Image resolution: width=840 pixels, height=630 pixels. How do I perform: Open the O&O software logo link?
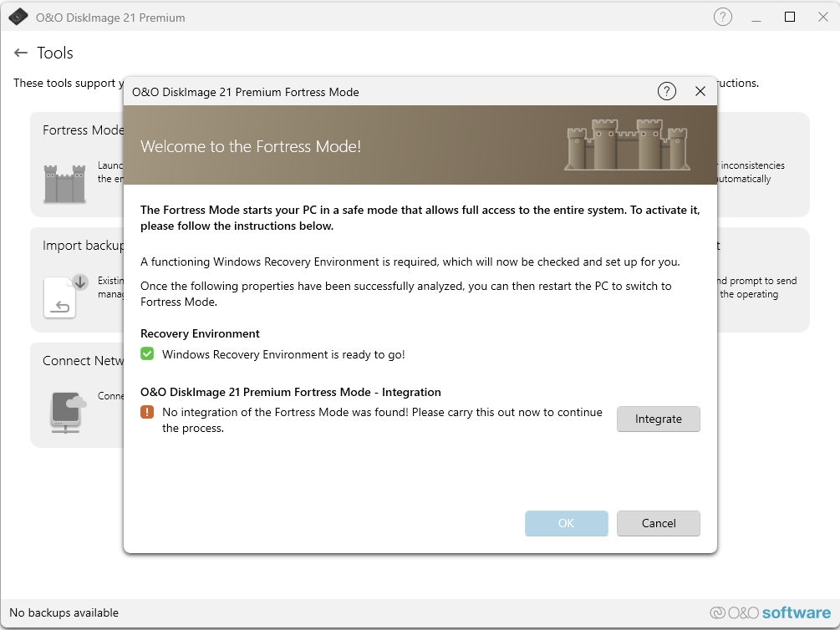[x=770, y=612]
